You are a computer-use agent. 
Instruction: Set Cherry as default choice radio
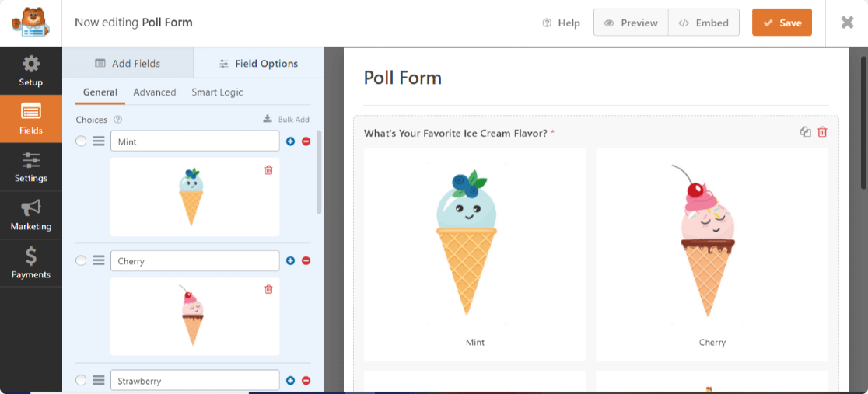81,260
